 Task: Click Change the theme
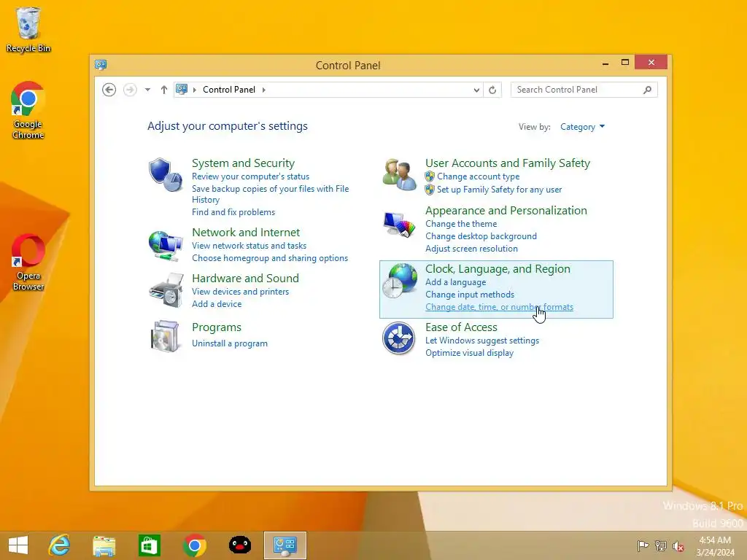(461, 224)
